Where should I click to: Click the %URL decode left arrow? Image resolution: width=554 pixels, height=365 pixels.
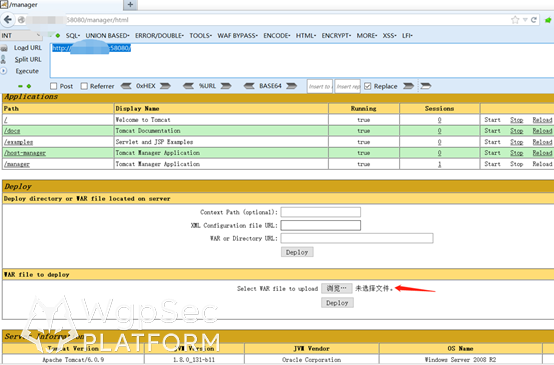[x=188, y=86]
